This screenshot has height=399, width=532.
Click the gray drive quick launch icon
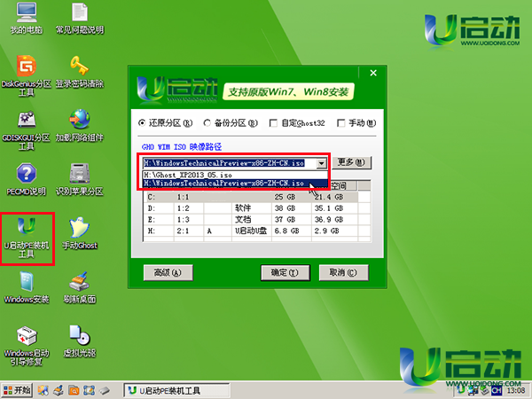coord(105,390)
